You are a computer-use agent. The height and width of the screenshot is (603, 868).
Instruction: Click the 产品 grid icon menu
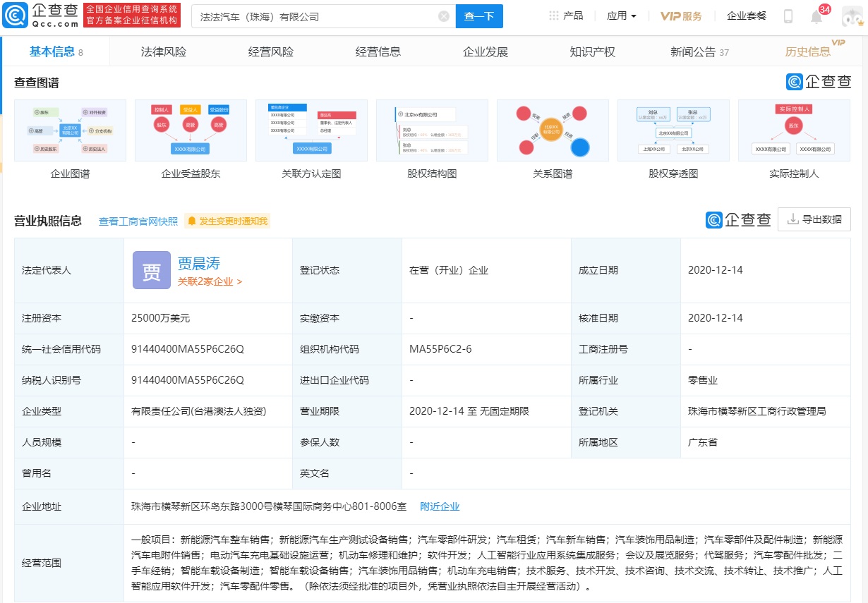566,16
